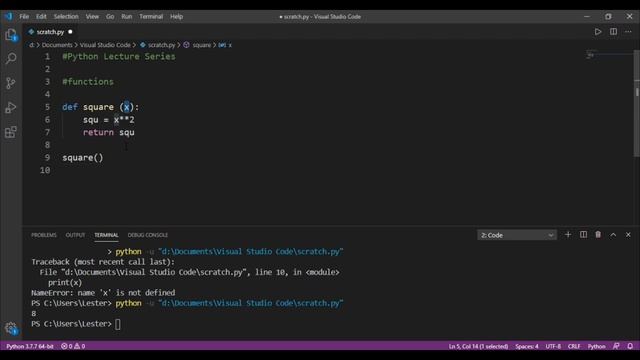Click 'return squ' on line 7

[x=109, y=132]
